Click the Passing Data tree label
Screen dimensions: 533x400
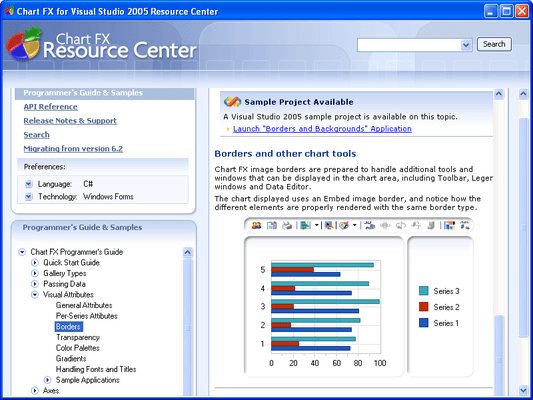pos(64,284)
